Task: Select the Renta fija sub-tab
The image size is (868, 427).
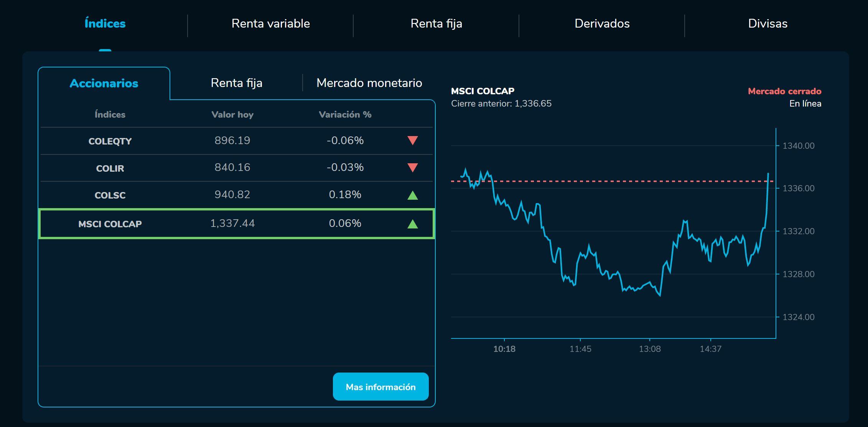Action: (x=236, y=82)
